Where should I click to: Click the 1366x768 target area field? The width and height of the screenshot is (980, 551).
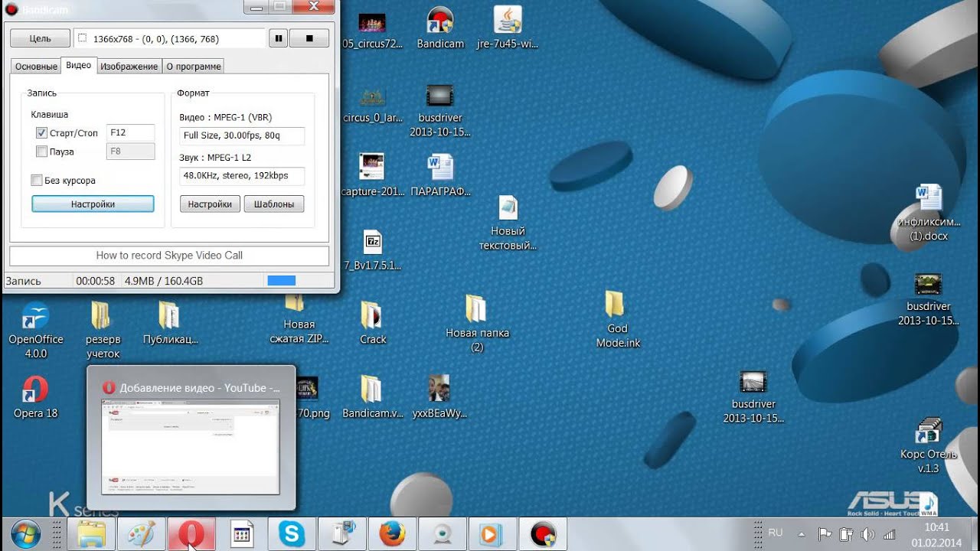tap(170, 38)
